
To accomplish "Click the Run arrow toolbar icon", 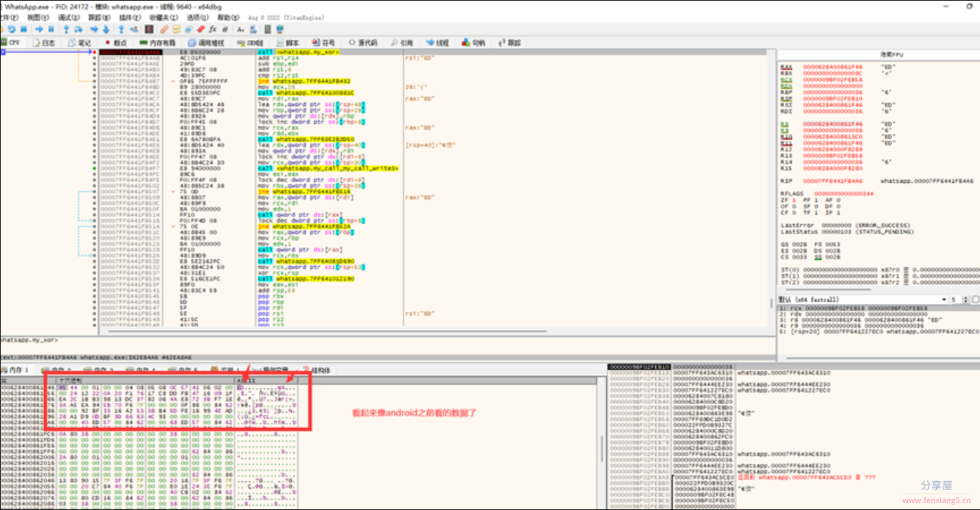I will pyautogui.click(x=38, y=30).
